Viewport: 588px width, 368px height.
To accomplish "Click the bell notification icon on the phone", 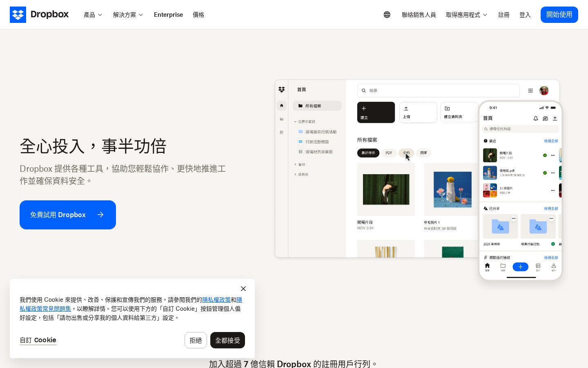I will coord(536,119).
